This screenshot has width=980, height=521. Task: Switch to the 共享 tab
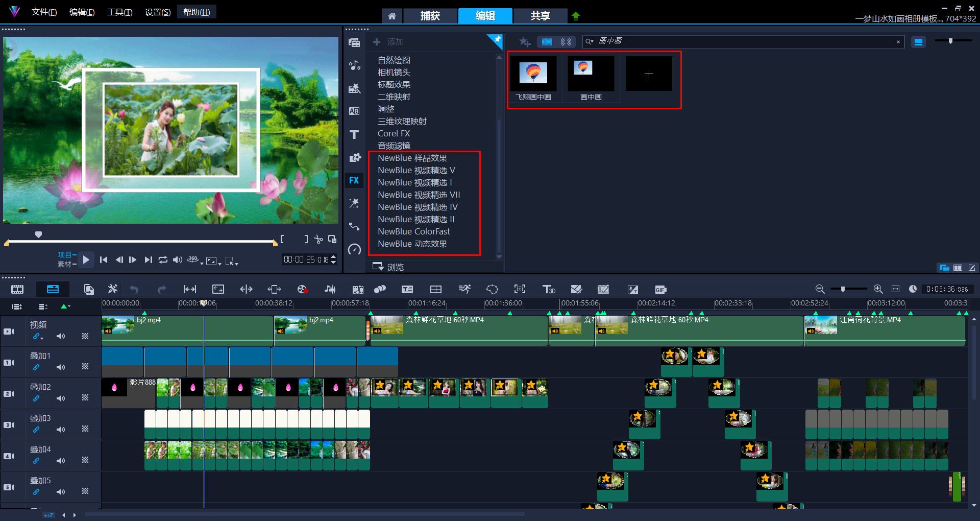(540, 16)
